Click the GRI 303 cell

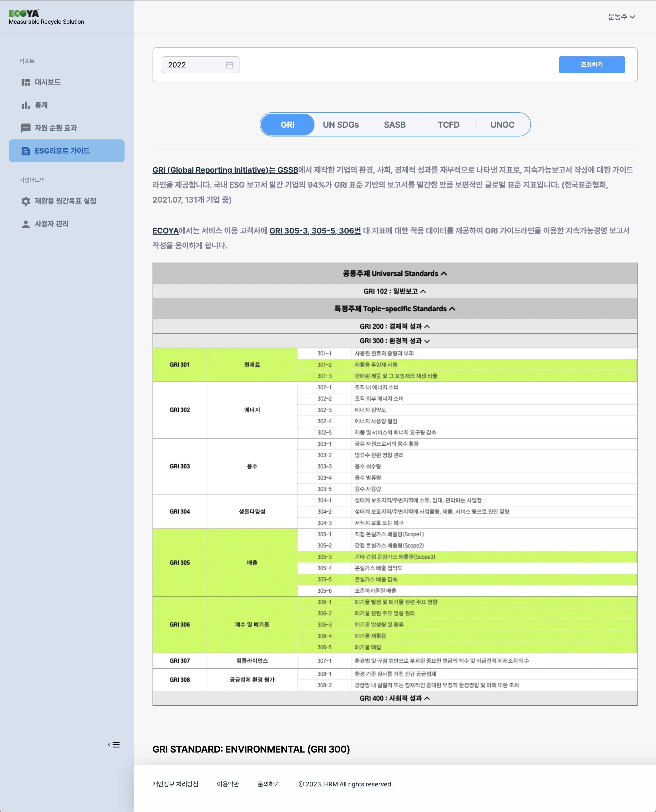click(180, 467)
